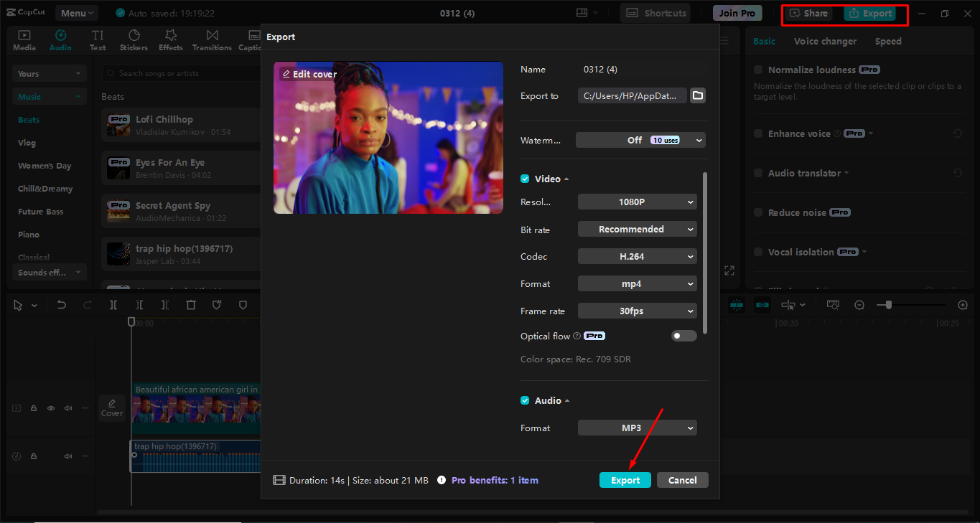The image size is (980, 523).
Task: Enable the Optical flow toggle
Action: 683,336
